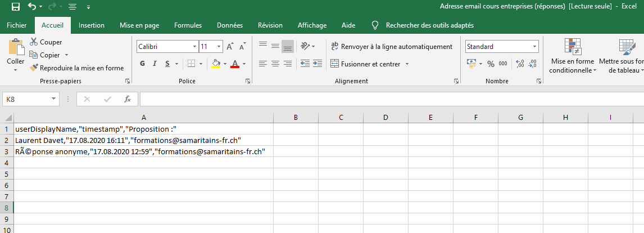Open the Formules tab
Viewport: 644px width, 233px height.
[188, 25]
